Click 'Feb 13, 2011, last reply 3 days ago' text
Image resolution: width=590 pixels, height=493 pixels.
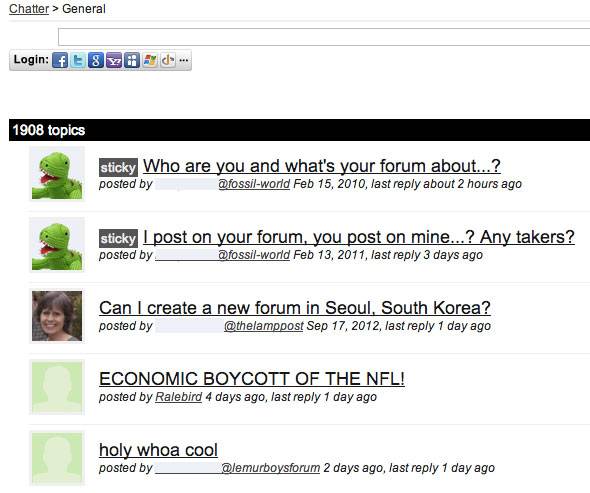(388, 255)
